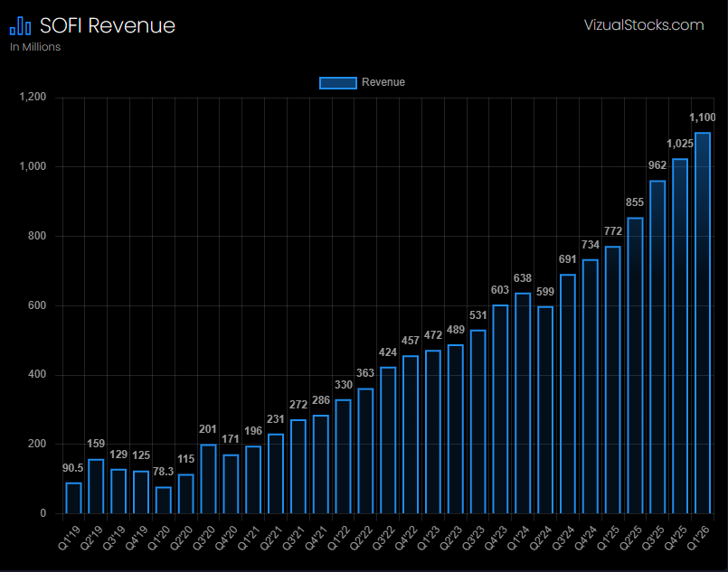728x572 pixels.
Task: Click the Q1'21 x-axis label
Action: (250, 538)
